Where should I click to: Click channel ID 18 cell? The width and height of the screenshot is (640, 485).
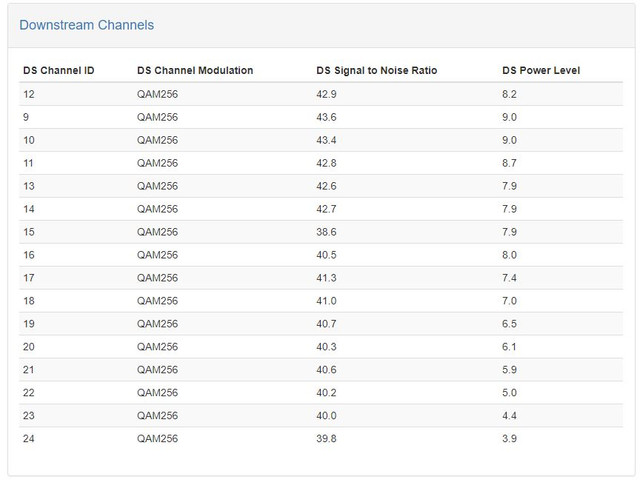(x=29, y=301)
